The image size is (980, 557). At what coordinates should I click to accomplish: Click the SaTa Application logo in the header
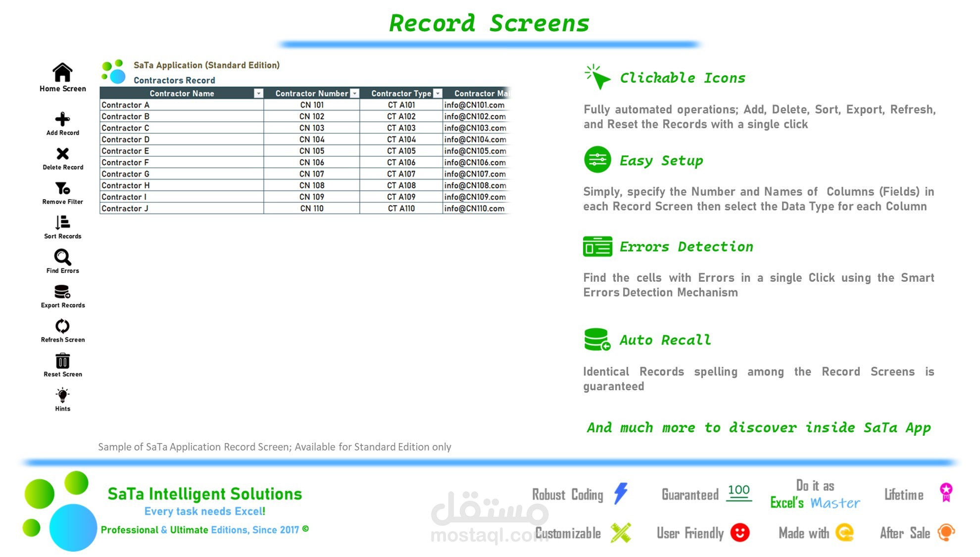[x=113, y=72]
